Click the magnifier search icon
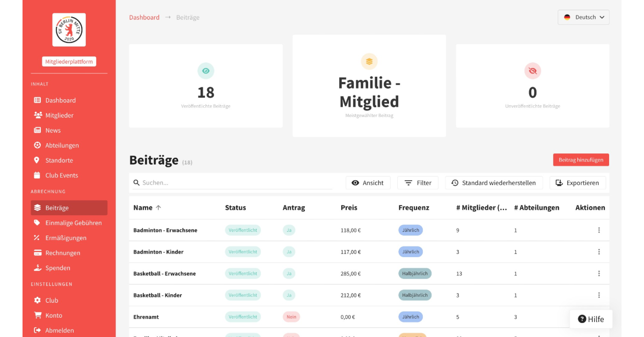Image resolution: width=644 pixels, height=337 pixels. [x=137, y=183]
